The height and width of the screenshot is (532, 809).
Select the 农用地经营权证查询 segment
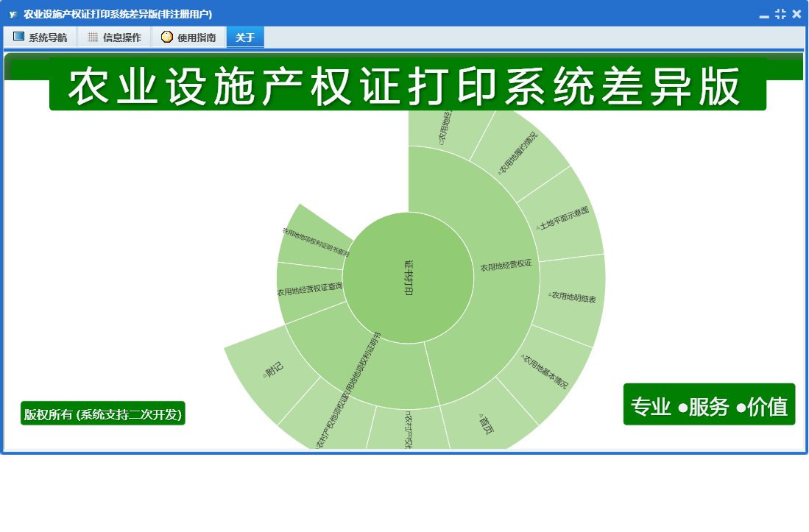[x=309, y=291]
